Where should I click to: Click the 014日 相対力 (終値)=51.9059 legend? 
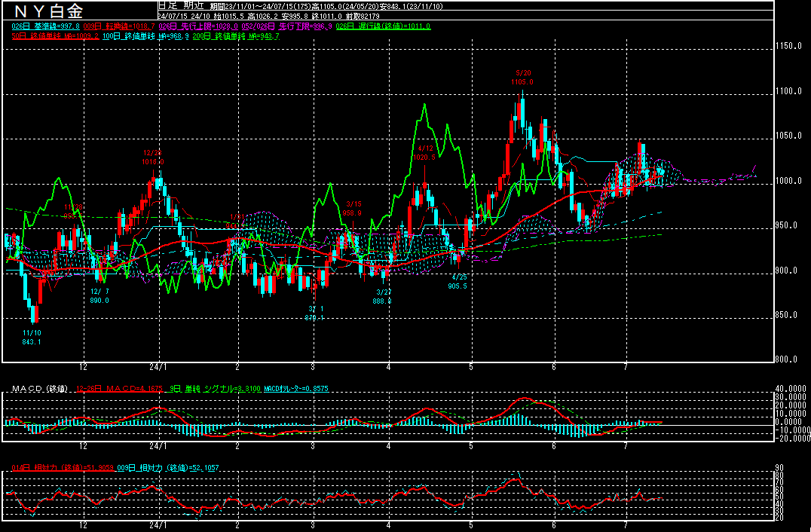pos(63,468)
